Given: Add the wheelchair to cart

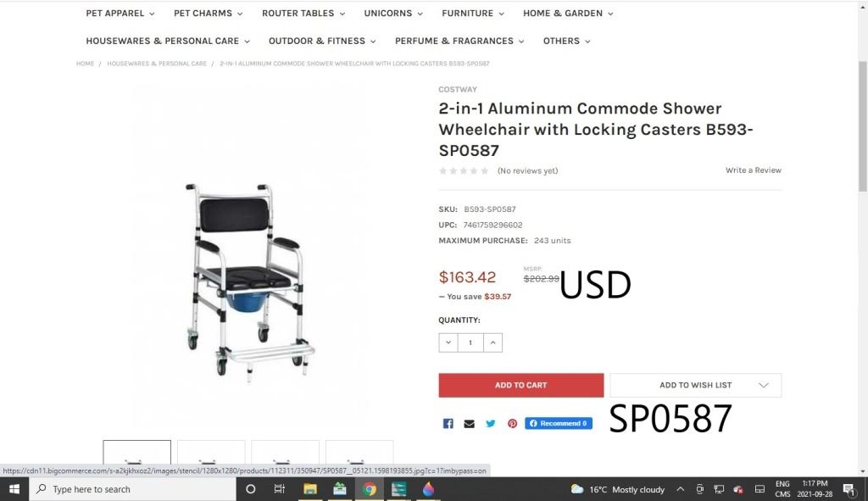Looking at the screenshot, I should (521, 386).
